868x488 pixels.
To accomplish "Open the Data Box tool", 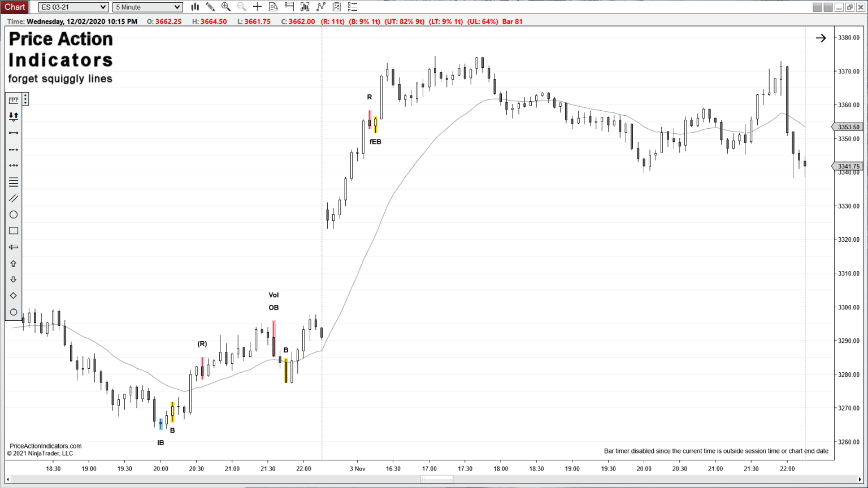I will pos(273,7).
